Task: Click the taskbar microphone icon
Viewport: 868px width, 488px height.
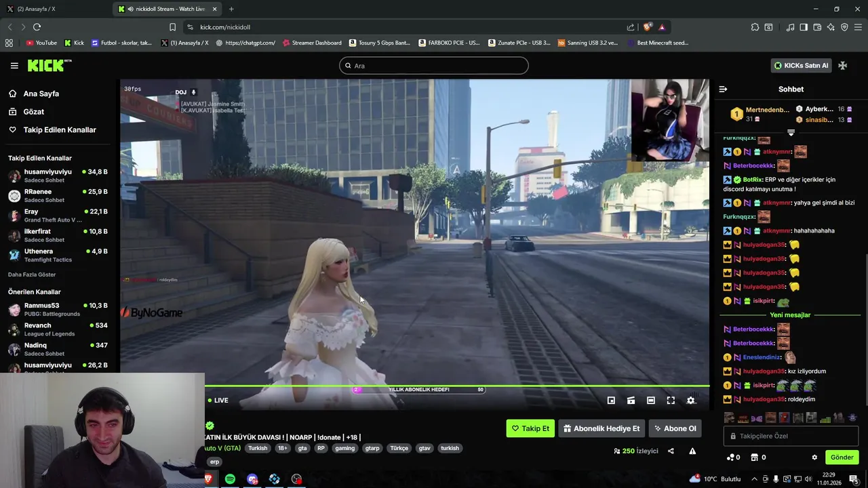Action: [776, 479]
